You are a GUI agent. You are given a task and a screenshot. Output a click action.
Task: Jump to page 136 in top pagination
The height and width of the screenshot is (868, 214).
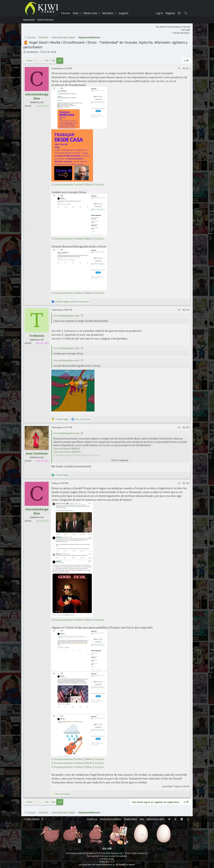(x=53, y=61)
